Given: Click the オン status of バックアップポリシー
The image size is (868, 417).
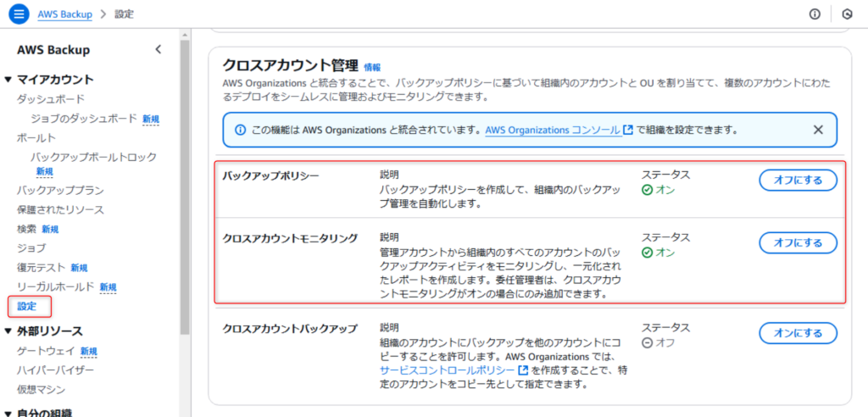Looking at the screenshot, I should [658, 190].
